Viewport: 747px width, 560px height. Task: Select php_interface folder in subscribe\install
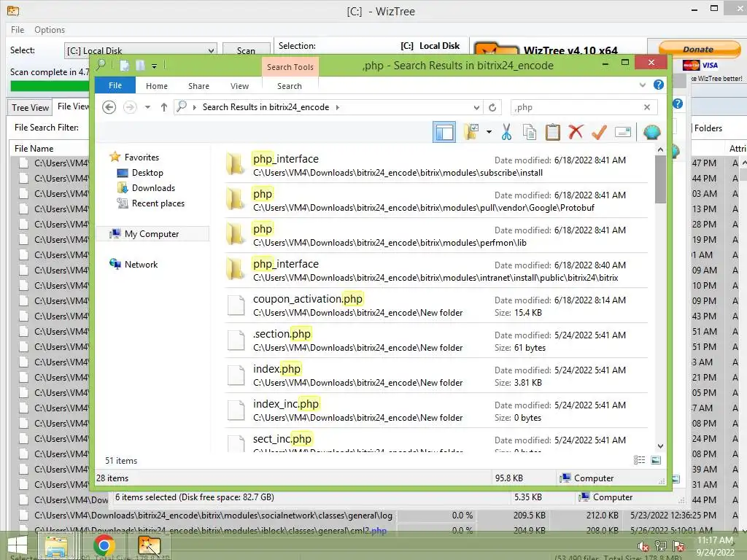click(x=436, y=166)
